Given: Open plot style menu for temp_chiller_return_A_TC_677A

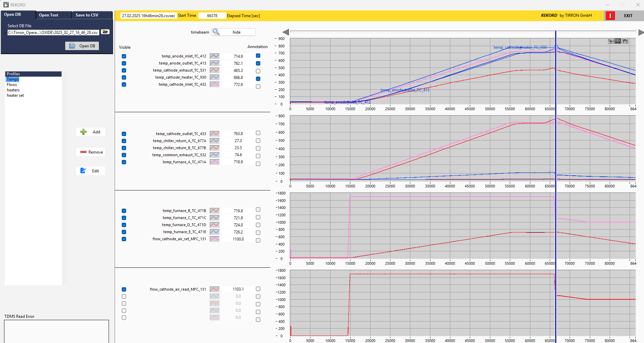Looking at the screenshot, I should pos(215,141).
